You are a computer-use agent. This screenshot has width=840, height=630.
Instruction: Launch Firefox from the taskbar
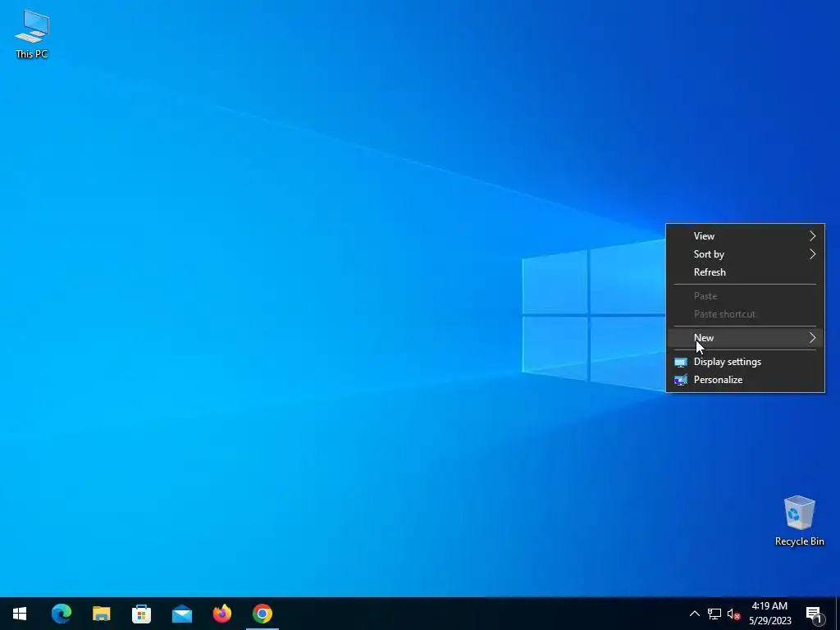pyautogui.click(x=221, y=614)
